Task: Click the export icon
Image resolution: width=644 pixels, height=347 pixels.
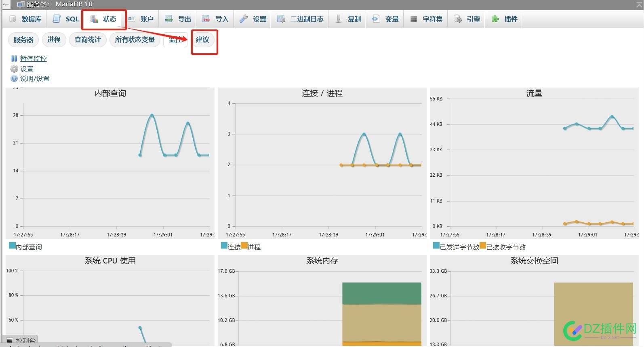Action: (x=168, y=19)
